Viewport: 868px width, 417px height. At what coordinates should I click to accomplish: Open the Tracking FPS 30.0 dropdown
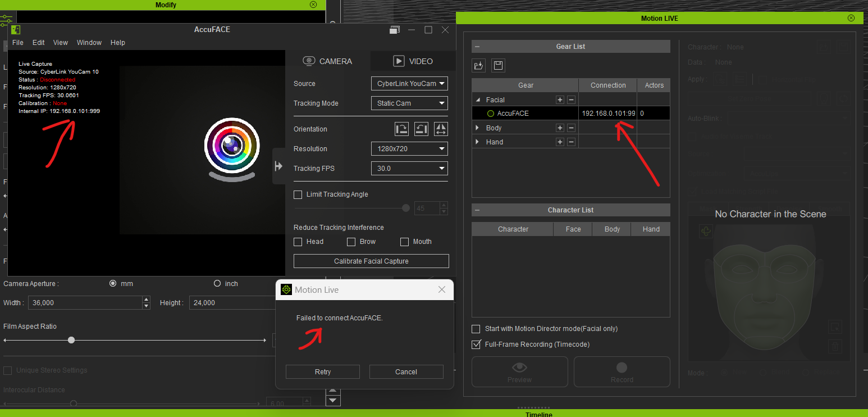point(409,169)
